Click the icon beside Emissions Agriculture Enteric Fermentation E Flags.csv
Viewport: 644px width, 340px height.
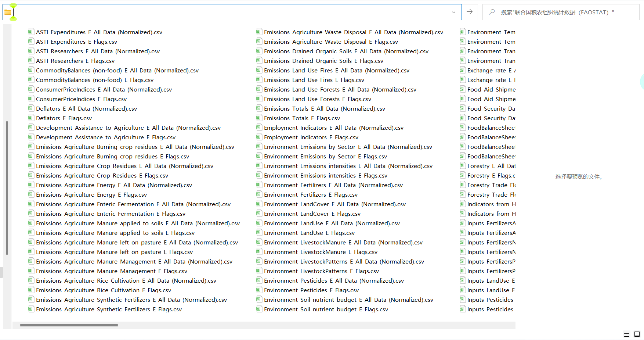31,214
